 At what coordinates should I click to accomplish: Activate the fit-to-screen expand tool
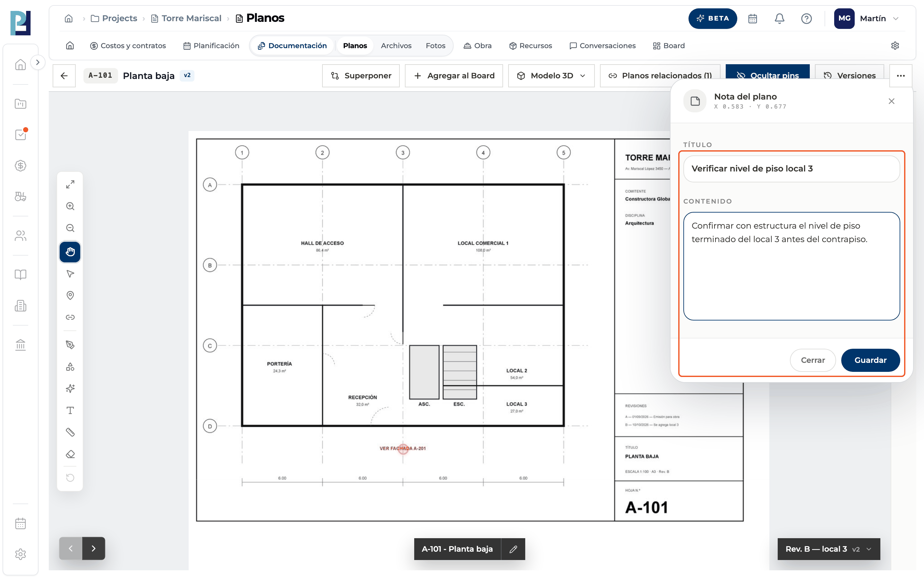point(70,184)
